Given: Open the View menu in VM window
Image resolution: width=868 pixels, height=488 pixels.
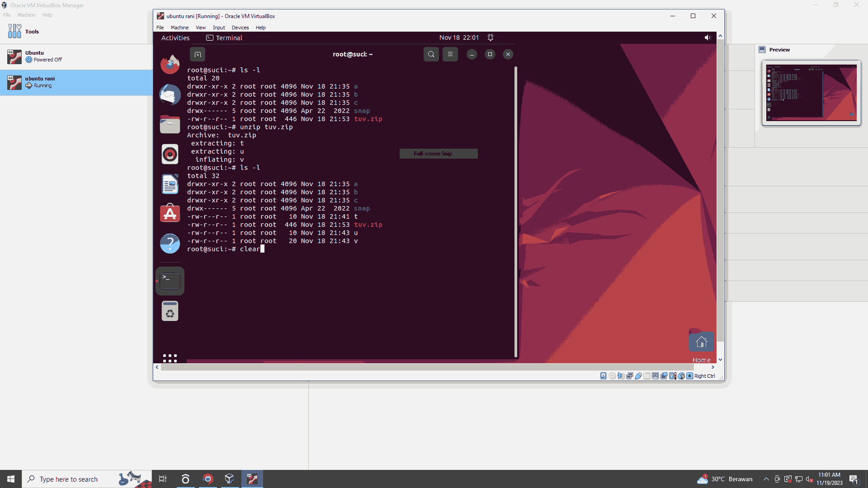Looking at the screenshot, I should coord(201,28).
